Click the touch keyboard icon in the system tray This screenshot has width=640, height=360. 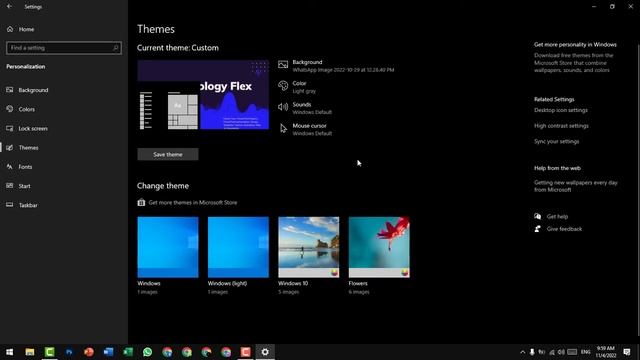[x=572, y=352]
